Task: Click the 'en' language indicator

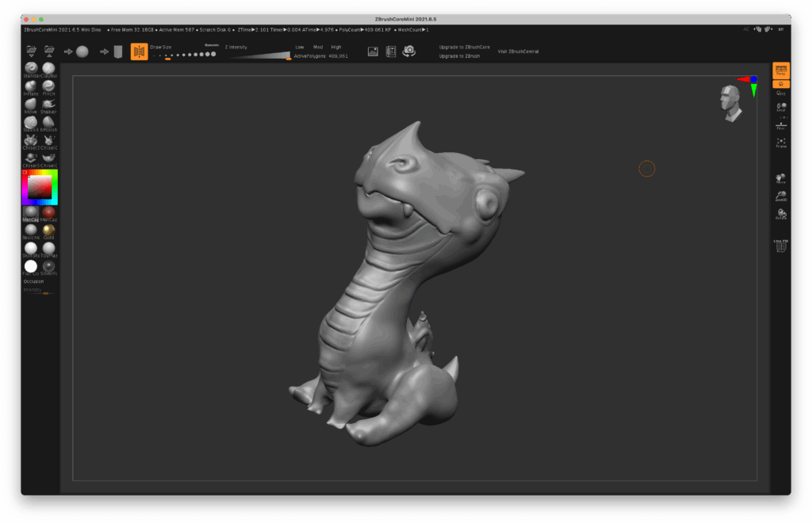Action: pos(780,29)
